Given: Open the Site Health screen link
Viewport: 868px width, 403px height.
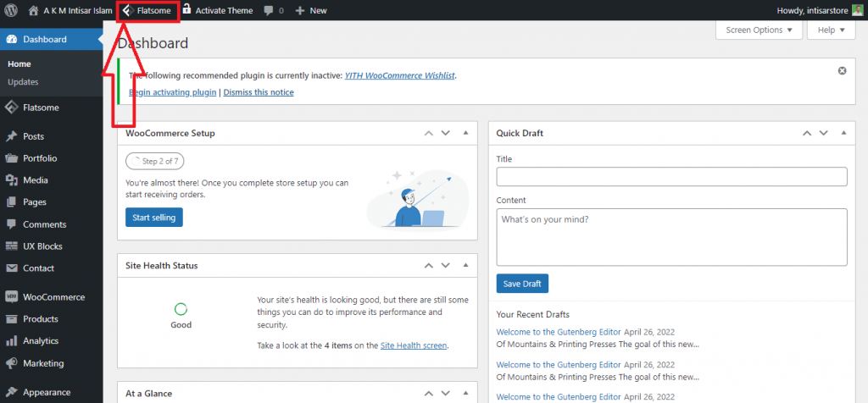Looking at the screenshot, I should 414,345.
